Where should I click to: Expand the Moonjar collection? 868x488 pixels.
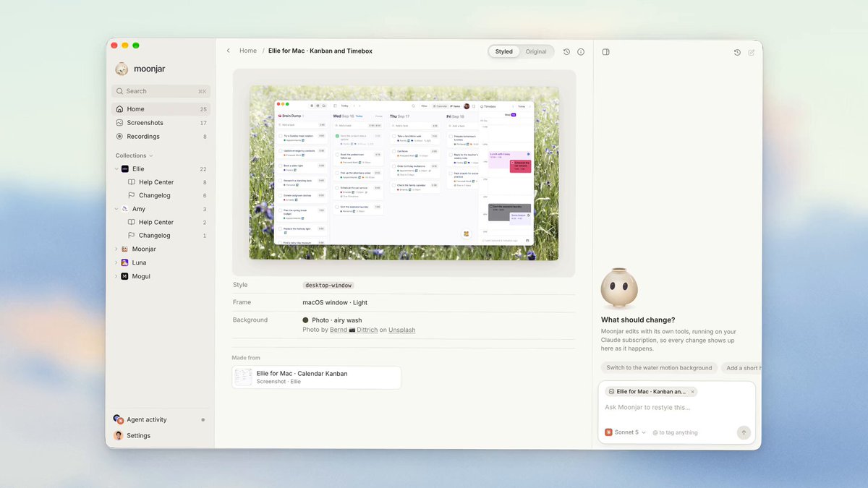pos(117,249)
